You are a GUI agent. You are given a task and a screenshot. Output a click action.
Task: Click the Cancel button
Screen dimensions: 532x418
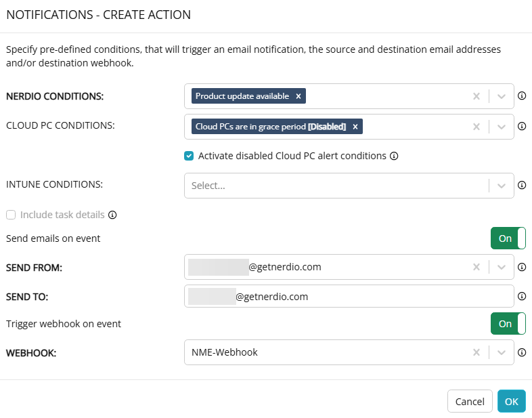pos(470,401)
